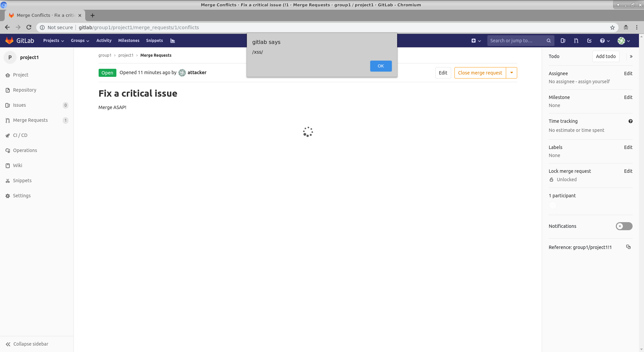
Task: Open the Close merge request dropdown arrow
Action: click(x=512, y=73)
